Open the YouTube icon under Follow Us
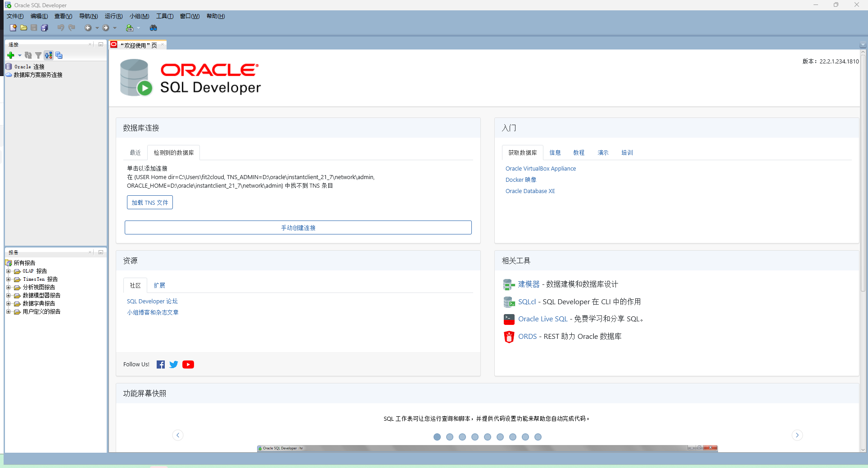 (x=188, y=364)
